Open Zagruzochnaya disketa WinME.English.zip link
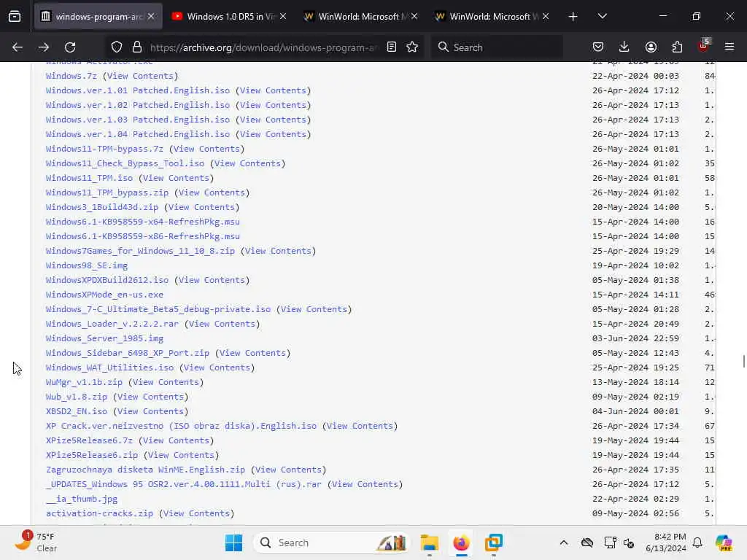Screen dimensions: 747x560 (145, 470)
